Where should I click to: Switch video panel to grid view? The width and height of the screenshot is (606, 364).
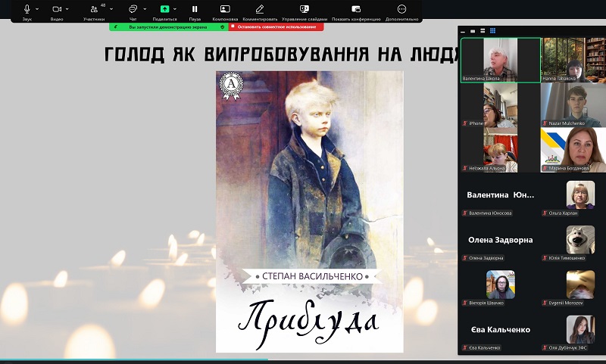click(x=492, y=31)
